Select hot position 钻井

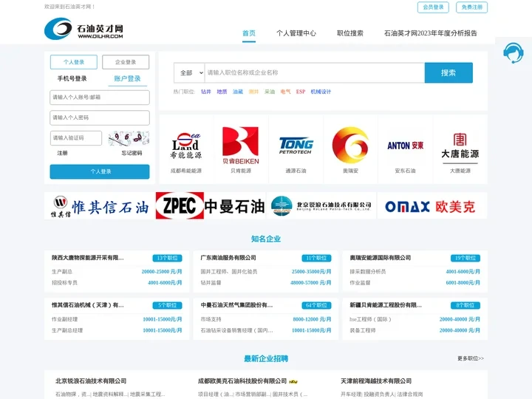click(206, 92)
